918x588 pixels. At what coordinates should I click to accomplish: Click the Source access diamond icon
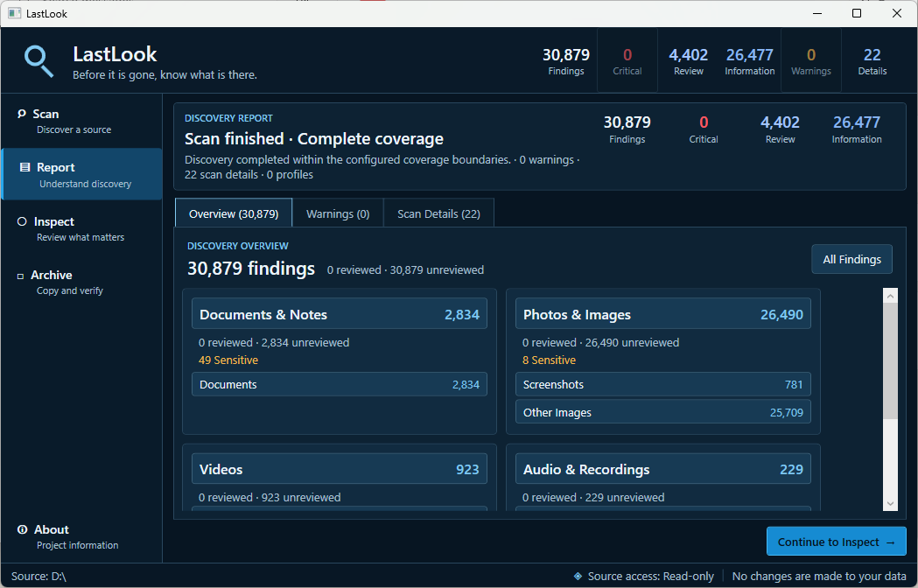pyautogui.click(x=578, y=577)
